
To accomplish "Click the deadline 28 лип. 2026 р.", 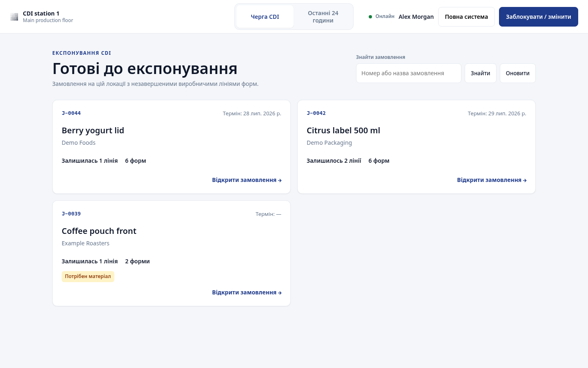I will (x=252, y=113).
